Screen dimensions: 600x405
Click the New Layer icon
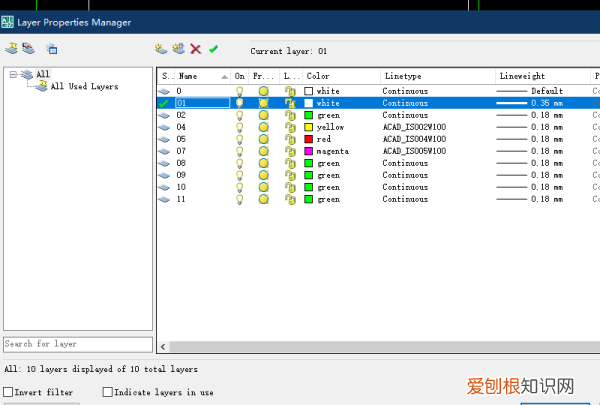coord(161,48)
